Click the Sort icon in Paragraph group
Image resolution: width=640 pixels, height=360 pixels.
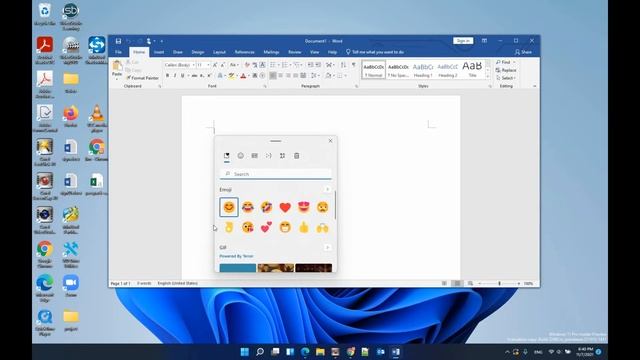(343, 65)
